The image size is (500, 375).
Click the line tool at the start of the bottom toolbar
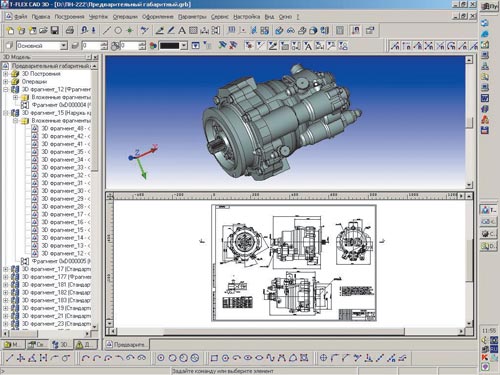[x=9, y=358]
